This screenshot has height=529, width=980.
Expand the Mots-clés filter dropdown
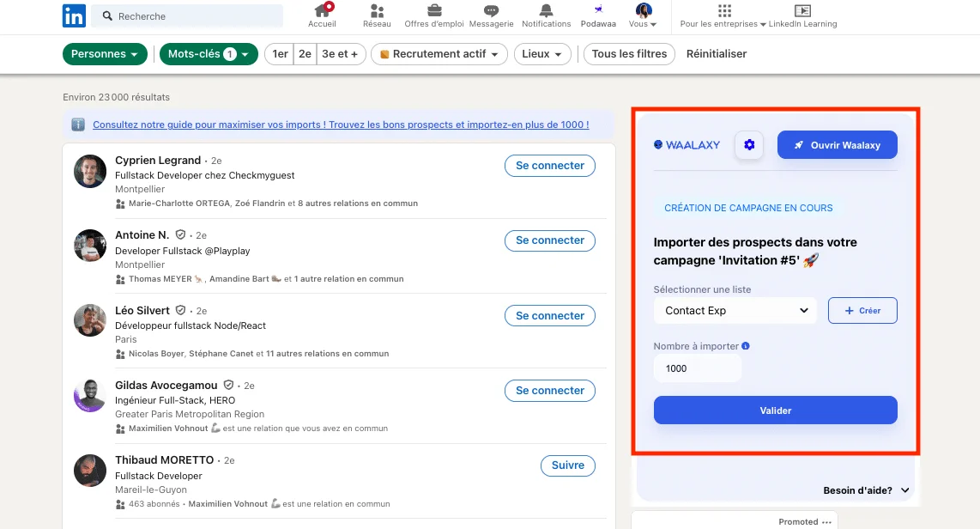coord(209,54)
